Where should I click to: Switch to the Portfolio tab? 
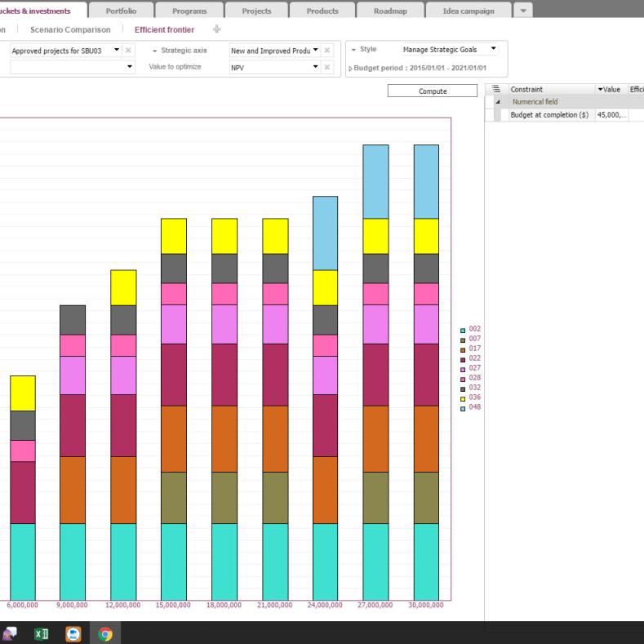[121, 11]
